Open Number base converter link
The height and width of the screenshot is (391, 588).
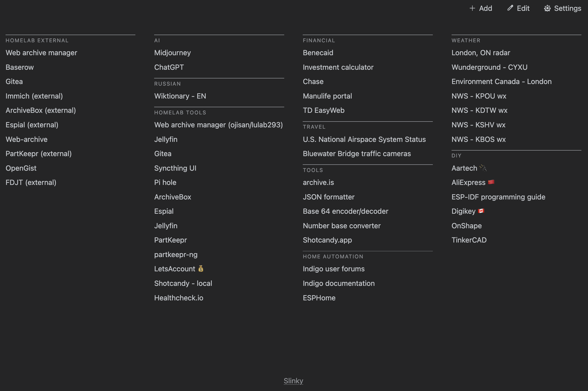(x=342, y=226)
